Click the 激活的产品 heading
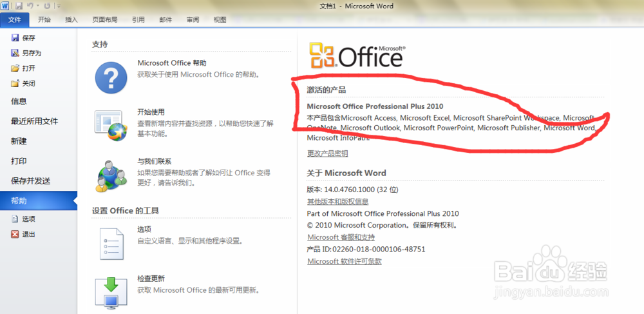The width and height of the screenshot is (644, 314). pyautogui.click(x=326, y=90)
